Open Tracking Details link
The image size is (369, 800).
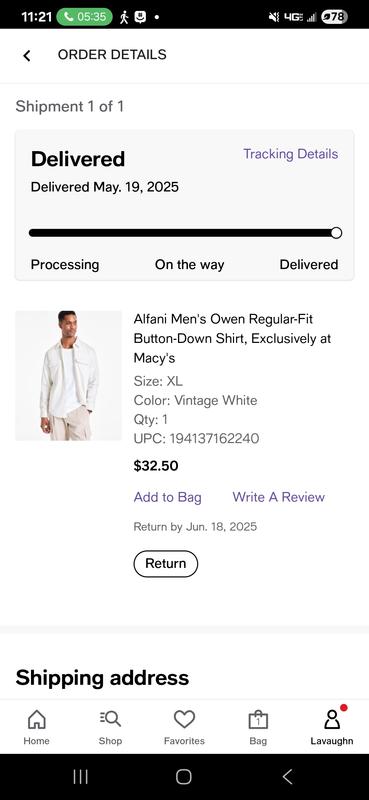coord(290,154)
